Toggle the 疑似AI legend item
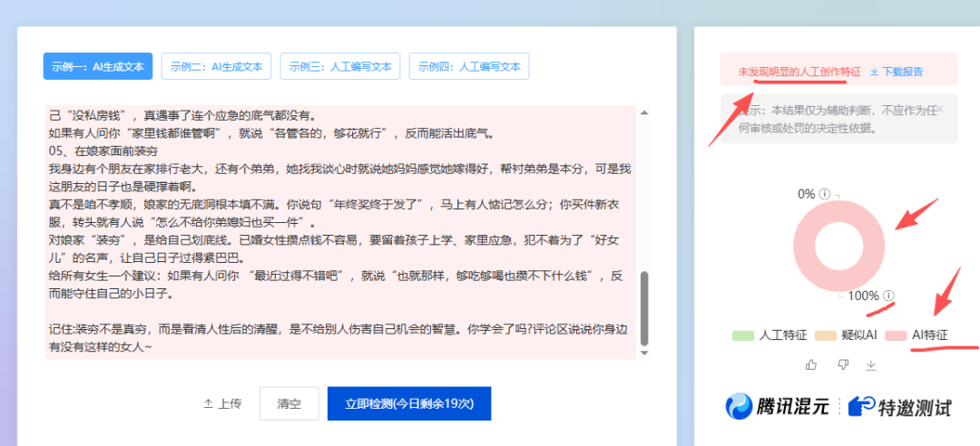The image size is (980, 446). [x=847, y=335]
